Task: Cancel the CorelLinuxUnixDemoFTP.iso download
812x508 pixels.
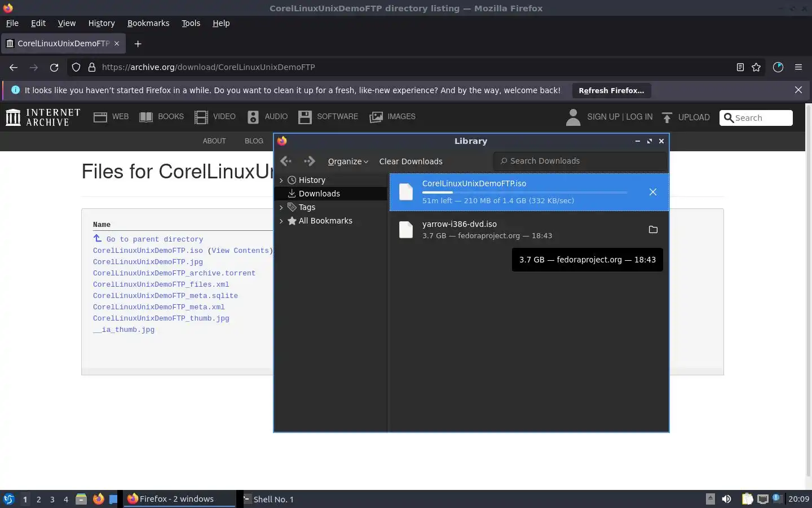Action: 653,192
